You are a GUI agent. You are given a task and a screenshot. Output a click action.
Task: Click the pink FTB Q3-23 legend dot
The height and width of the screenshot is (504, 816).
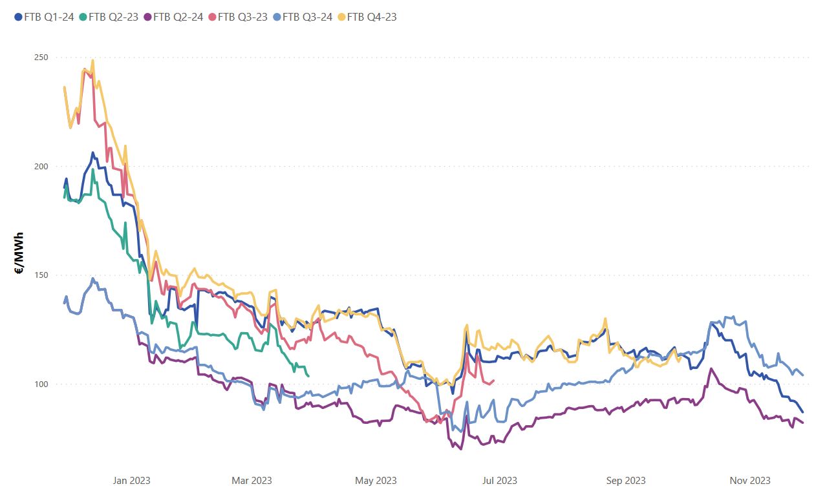(x=212, y=17)
